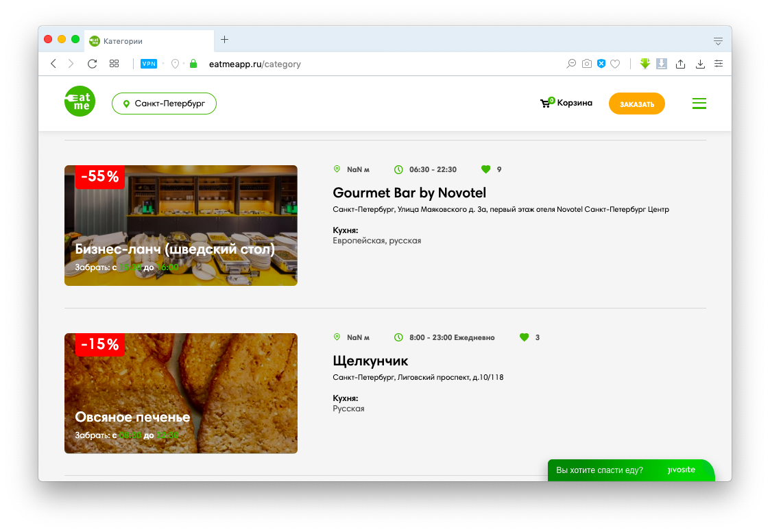Expand the tab list menu arrow
The width and height of the screenshot is (770, 532).
click(718, 40)
